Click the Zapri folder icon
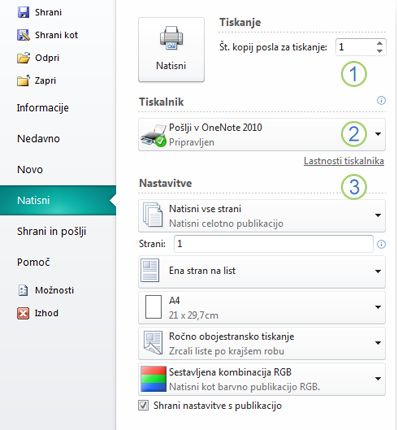Image resolution: width=398 pixels, height=430 pixels. click(23, 80)
